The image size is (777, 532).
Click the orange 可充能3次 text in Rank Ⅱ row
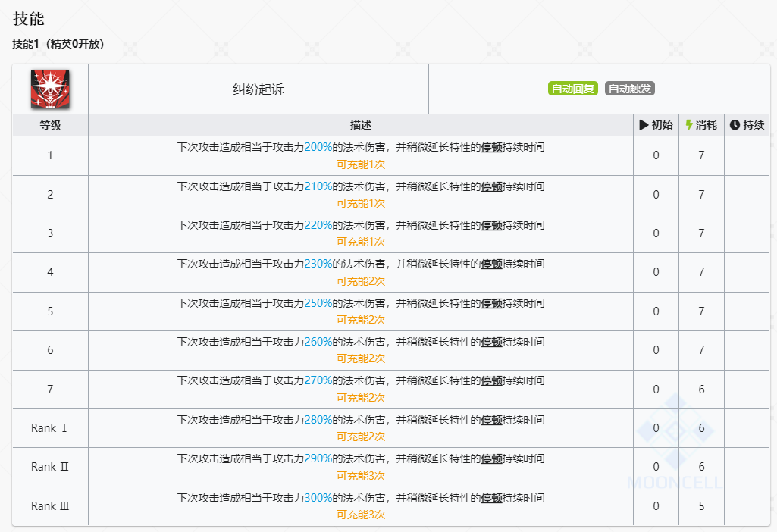pyautogui.click(x=361, y=476)
